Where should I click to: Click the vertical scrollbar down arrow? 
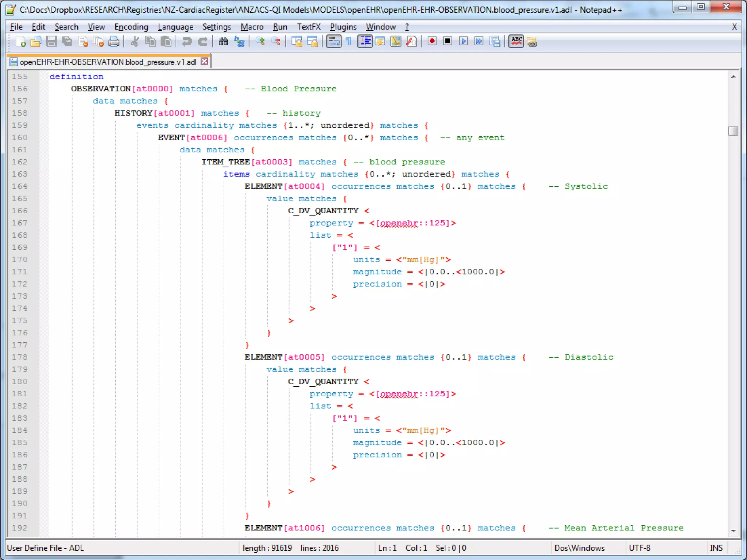(x=733, y=531)
